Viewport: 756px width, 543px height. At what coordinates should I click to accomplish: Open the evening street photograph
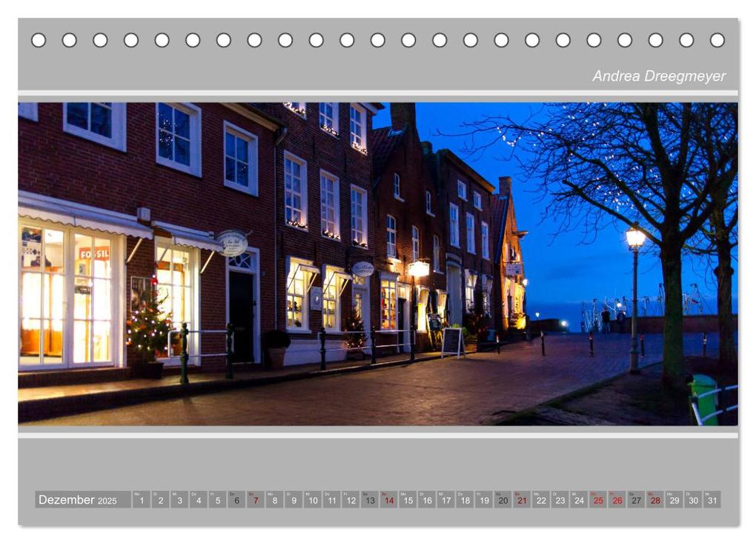tap(378, 264)
